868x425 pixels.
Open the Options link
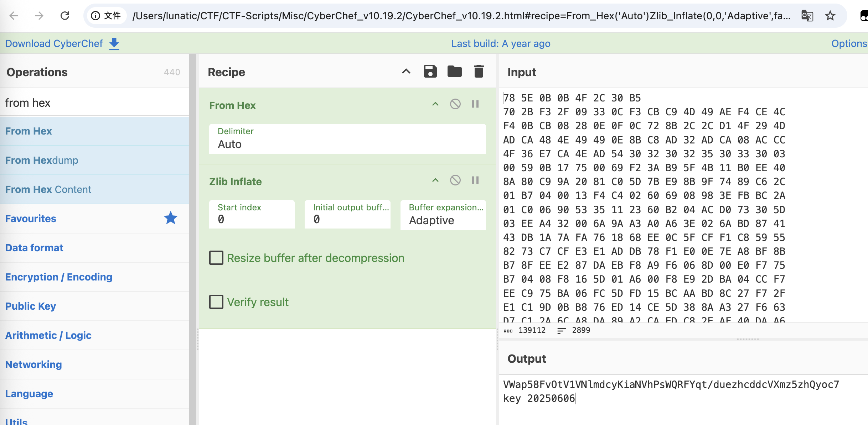point(849,43)
